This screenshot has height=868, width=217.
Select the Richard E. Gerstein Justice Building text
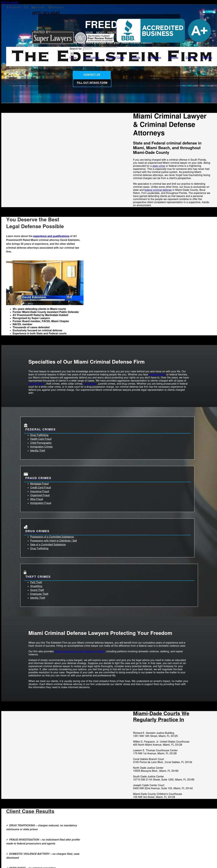154,733
